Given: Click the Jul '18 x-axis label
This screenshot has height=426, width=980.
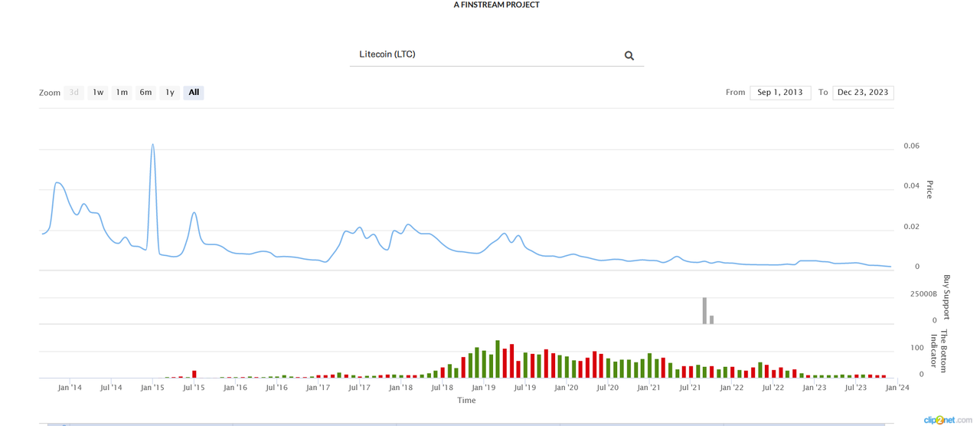Looking at the screenshot, I should point(442,388).
